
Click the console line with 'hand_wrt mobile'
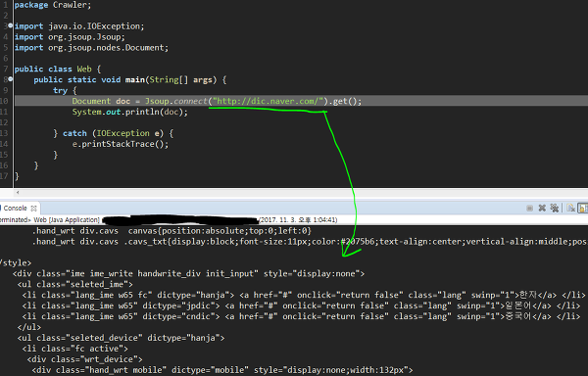click(x=222, y=370)
